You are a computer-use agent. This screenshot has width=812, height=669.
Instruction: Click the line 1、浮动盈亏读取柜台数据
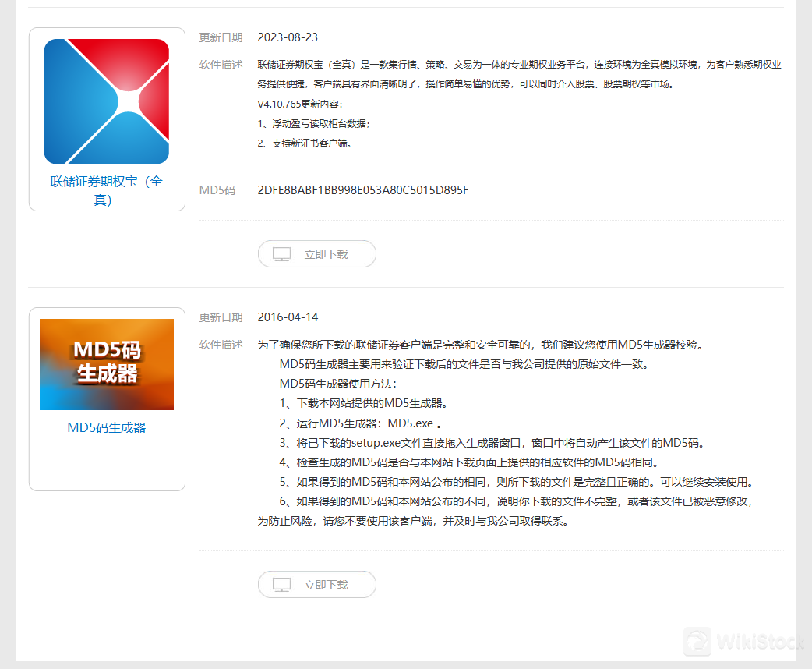(x=314, y=124)
